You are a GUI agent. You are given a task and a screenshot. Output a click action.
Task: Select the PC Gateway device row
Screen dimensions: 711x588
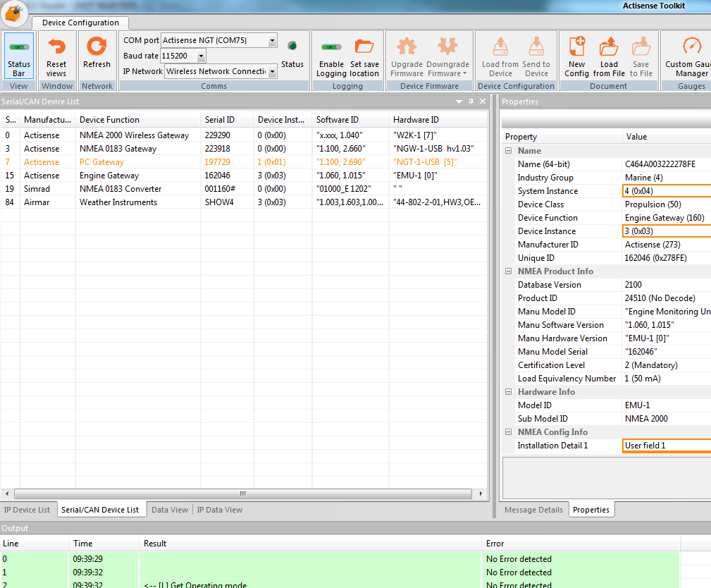point(244,162)
